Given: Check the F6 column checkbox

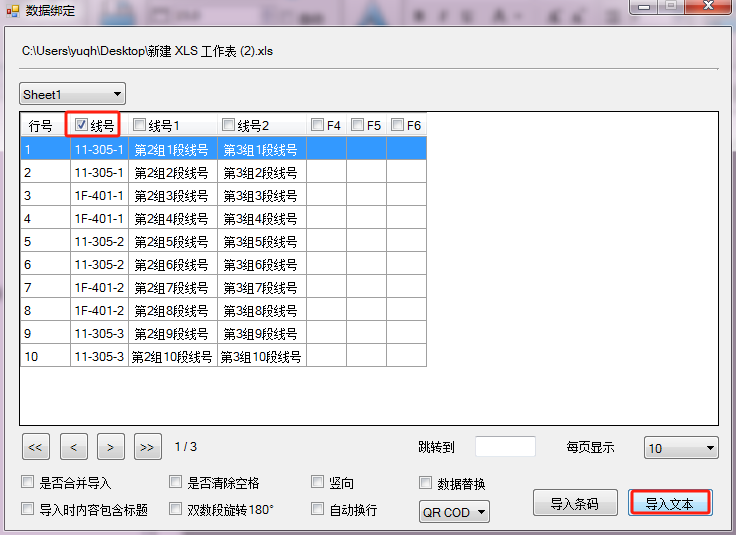Looking at the screenshot, I should coord(397,125).
